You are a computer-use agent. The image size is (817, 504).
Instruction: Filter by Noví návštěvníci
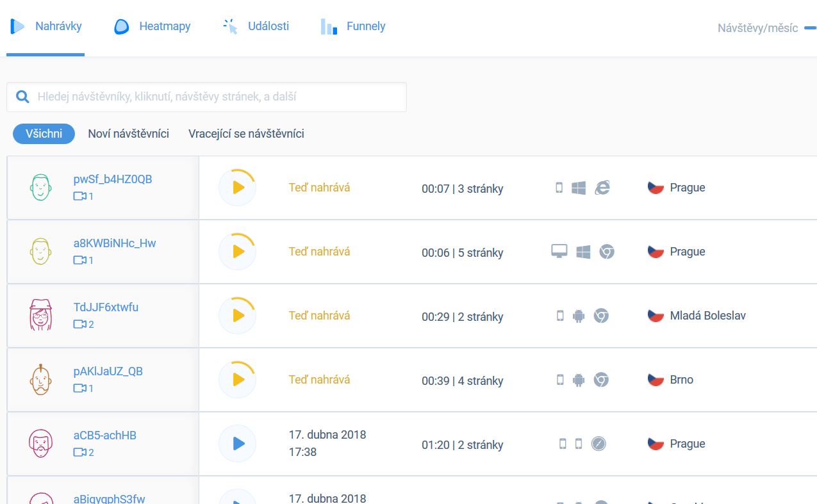[x=128, y=134]
